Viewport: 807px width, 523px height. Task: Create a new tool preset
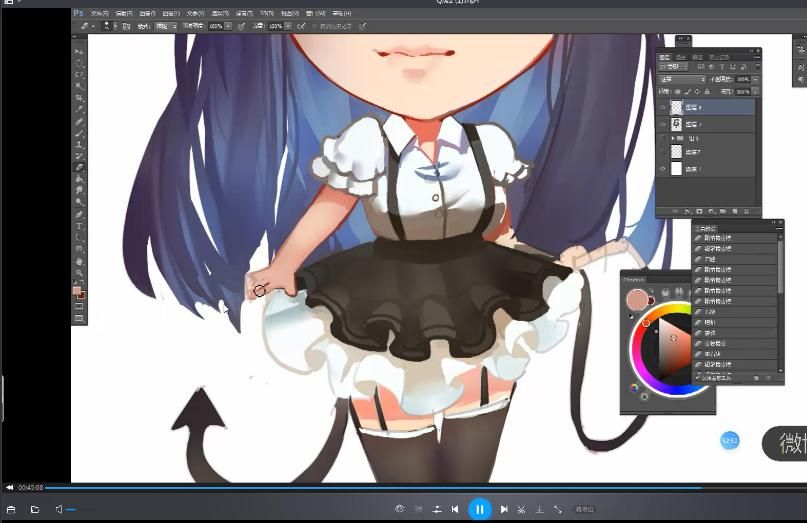click(756, 378)
